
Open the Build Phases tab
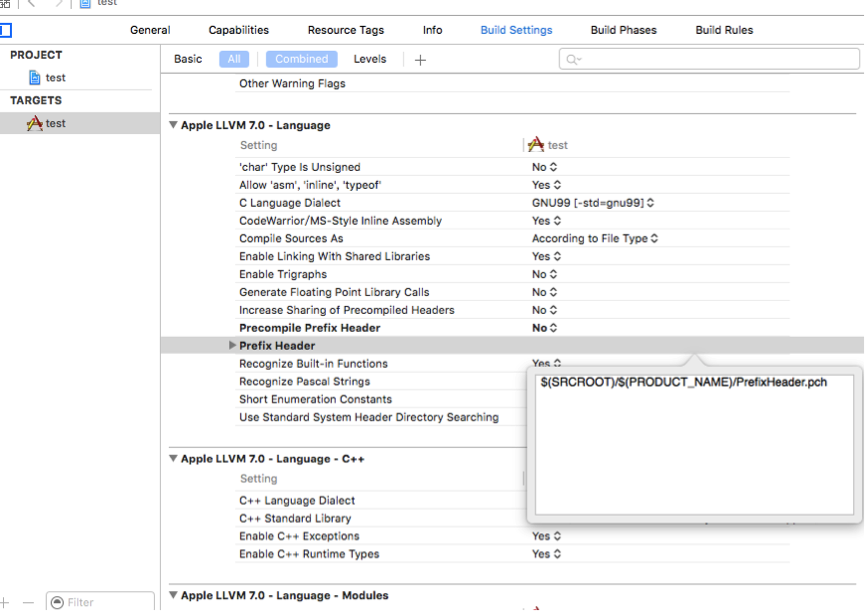(x=623, y=30)
